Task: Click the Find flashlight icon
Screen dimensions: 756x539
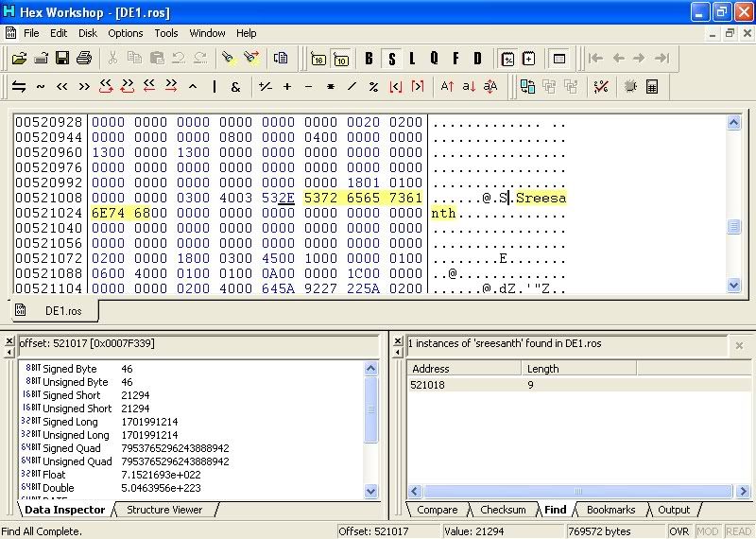Action: [229, 59]
